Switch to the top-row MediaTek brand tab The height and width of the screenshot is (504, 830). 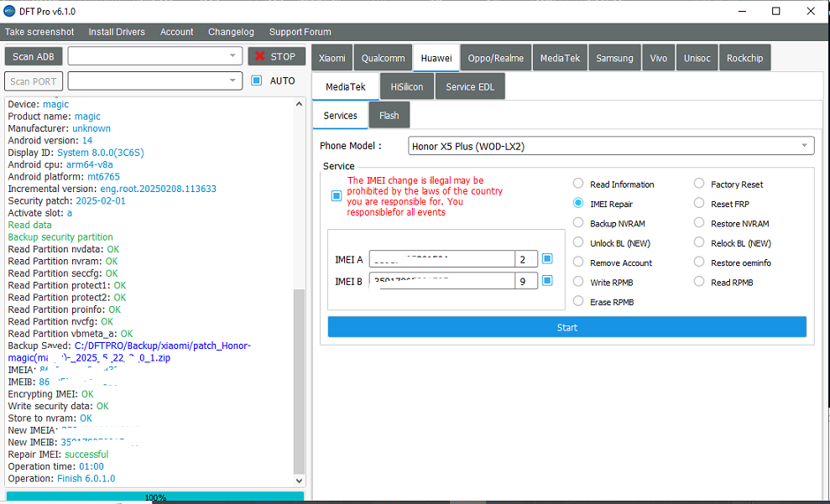click(560, 58)
